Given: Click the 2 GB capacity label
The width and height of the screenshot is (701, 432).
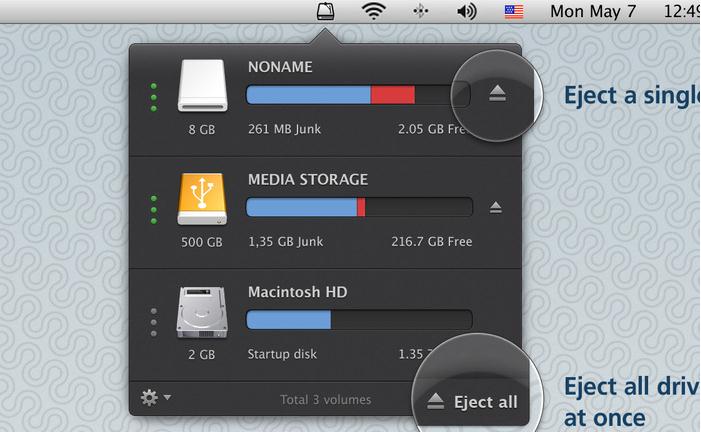Looking at the screenshot, I should [x=202, y=355].
